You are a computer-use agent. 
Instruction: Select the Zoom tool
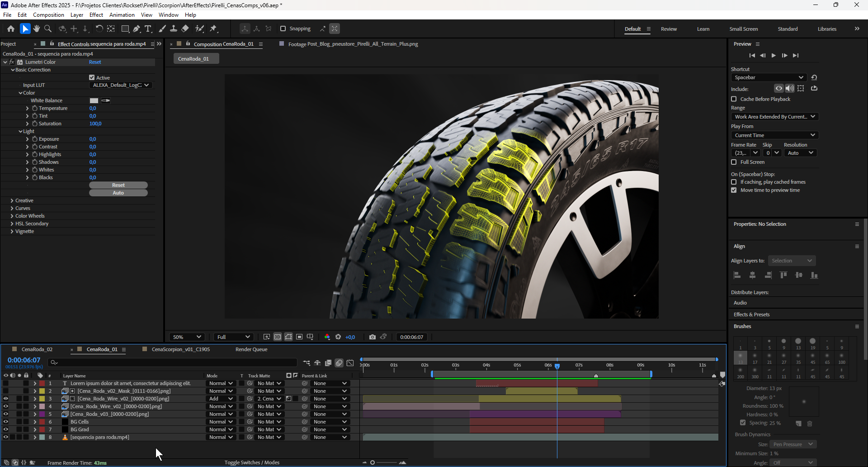(48, 29)
